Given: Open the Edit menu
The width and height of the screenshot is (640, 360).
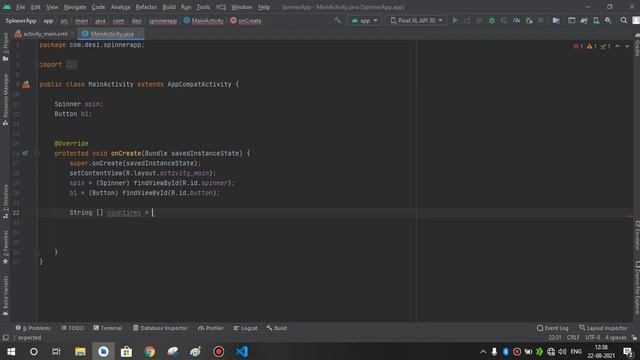Looking at the screenshot, I should (36, 7).
